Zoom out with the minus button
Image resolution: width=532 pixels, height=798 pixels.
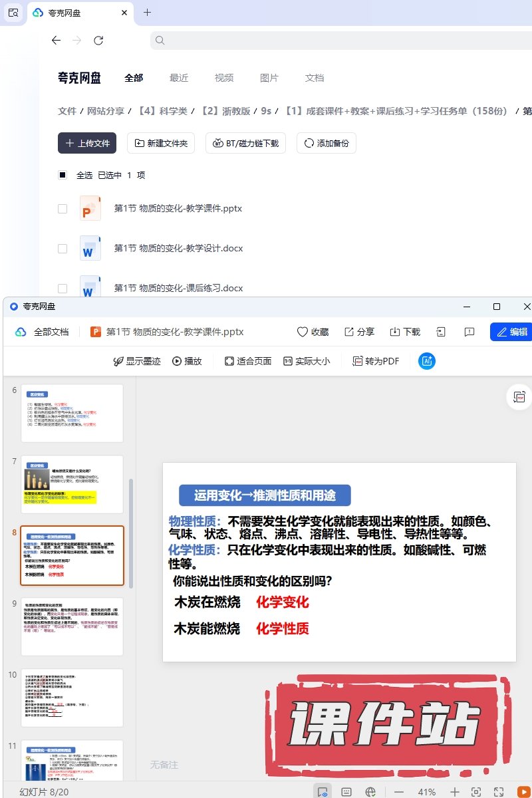pos(399,792)
